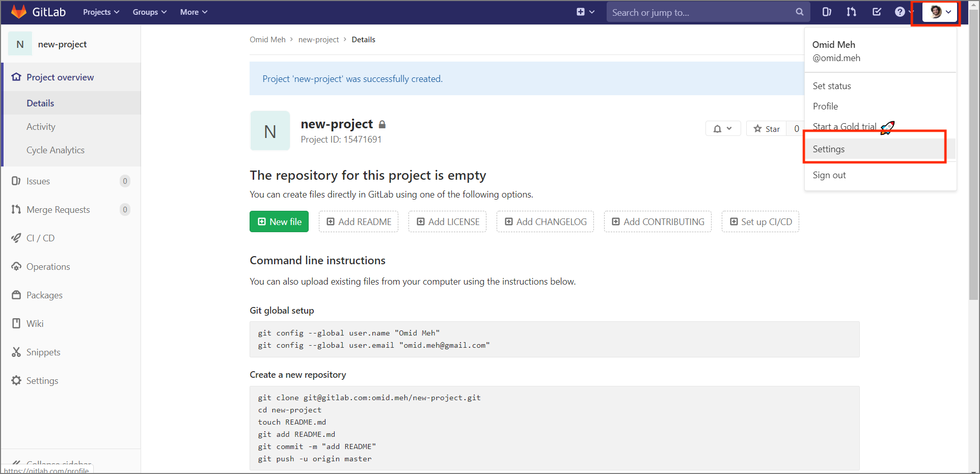Star the new-project repository
Image resolution: width=980 pixels, height=474 pixels.
[767, 129]
